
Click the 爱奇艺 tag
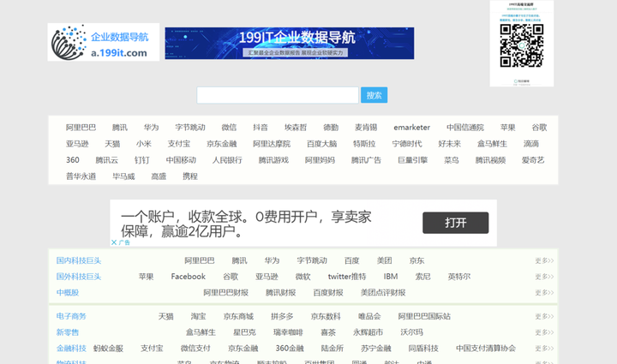533,160
